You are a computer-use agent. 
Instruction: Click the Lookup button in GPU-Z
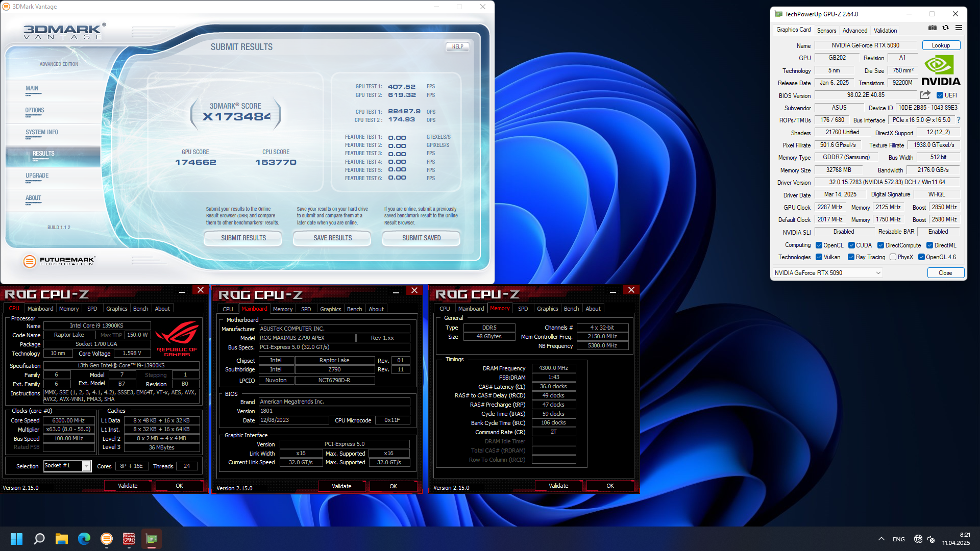tap(941, 45)
